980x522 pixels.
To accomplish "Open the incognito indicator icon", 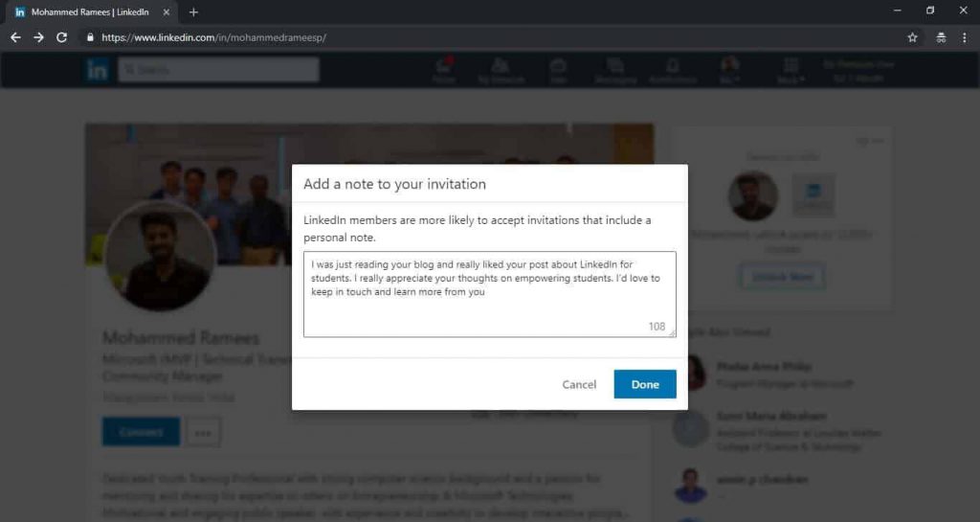I will tap(941, 37).
